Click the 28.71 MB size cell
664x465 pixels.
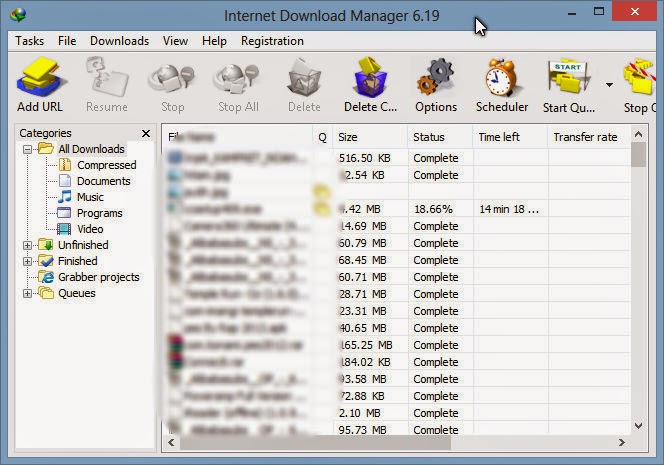click(362, 294)
